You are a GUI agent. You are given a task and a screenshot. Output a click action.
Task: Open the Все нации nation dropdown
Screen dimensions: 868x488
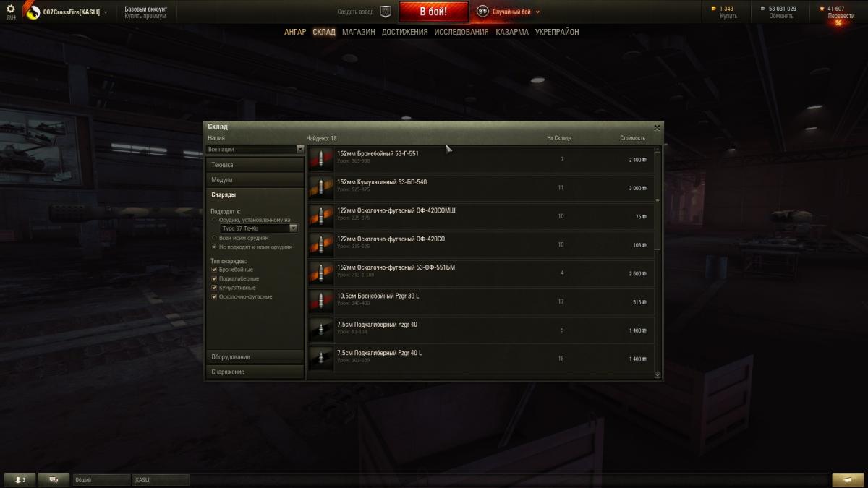click(x=255, y=150)
